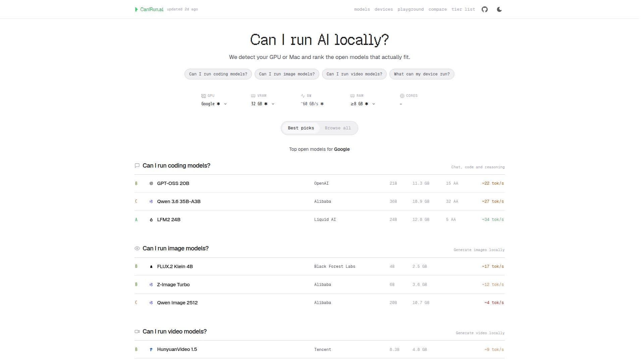Click the Alibaba icon beside Qwen Image 2512
644x362 pixels.
pyautogui.click(x=151, y=303)
